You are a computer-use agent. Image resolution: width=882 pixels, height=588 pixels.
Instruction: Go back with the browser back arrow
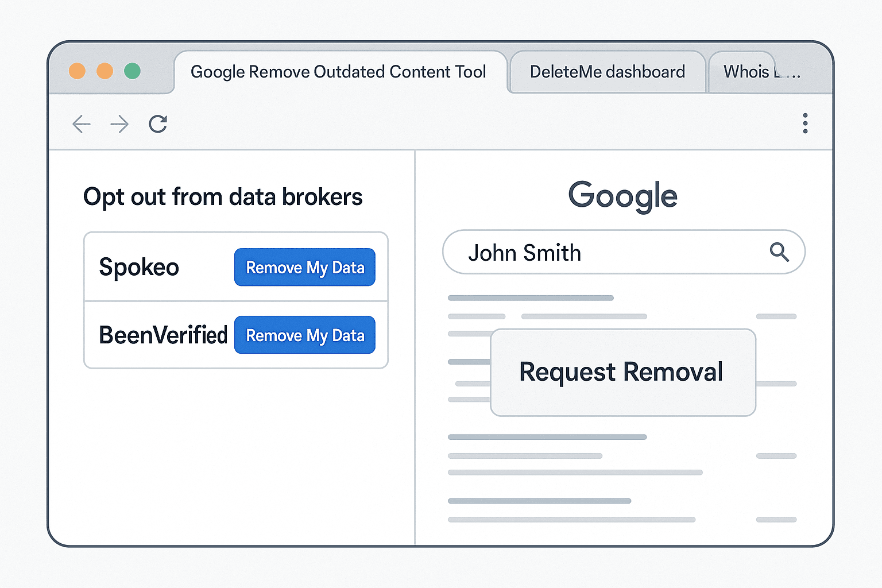[82, 124]
